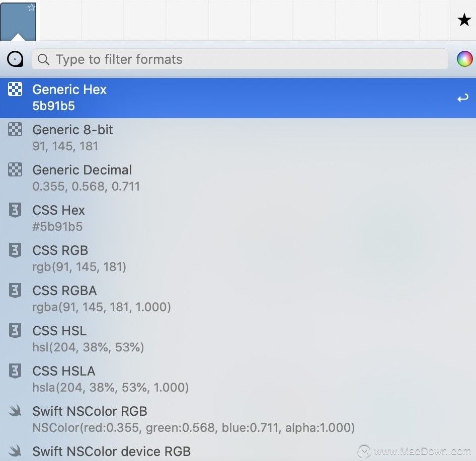
Task: Click the Swift bird icon beside NSColor RGB
Action: [15, 411]
